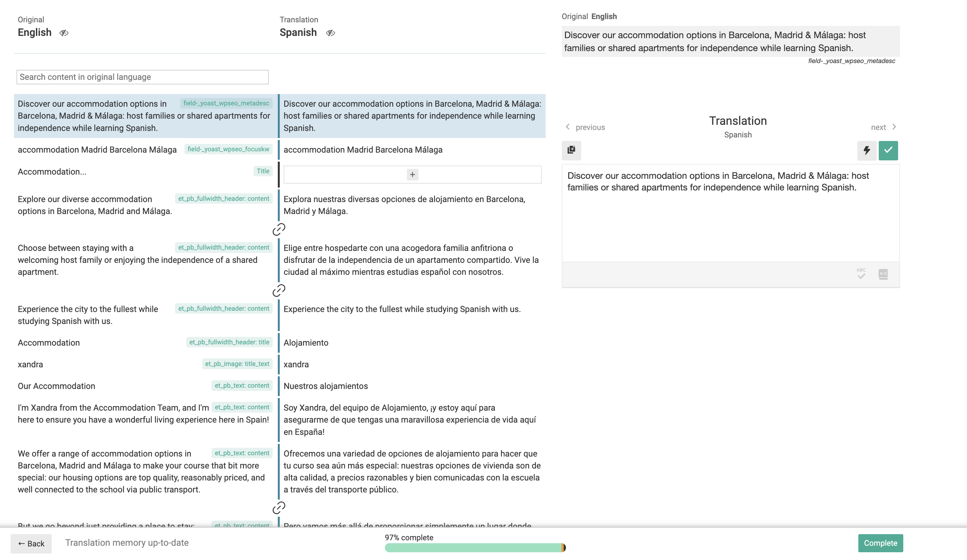967x560 pixels.
Task: Select the field-_yoast_wpseo_metadesc tag
Action: click(x=226, y=103)
